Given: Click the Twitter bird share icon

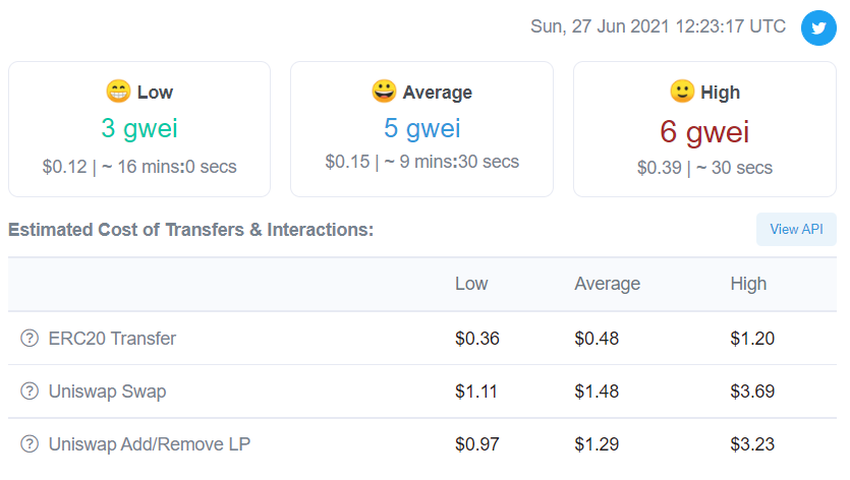Looking at the screenshot, I should 819,28.
